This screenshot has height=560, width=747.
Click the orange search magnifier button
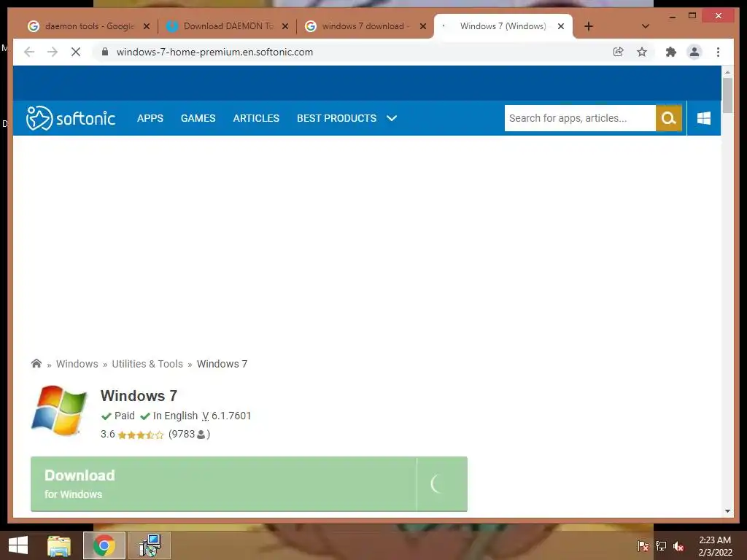[x=668, y=118]
